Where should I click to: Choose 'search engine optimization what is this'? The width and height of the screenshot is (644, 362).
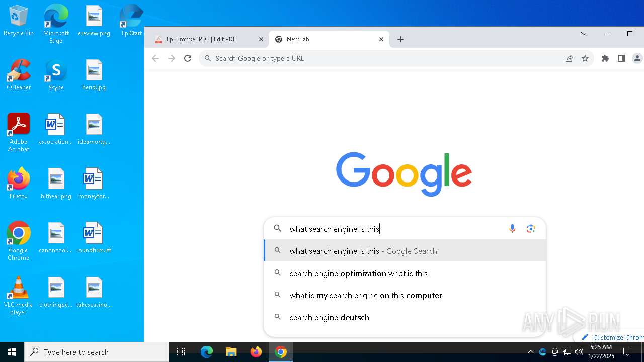tap(405, 273)
